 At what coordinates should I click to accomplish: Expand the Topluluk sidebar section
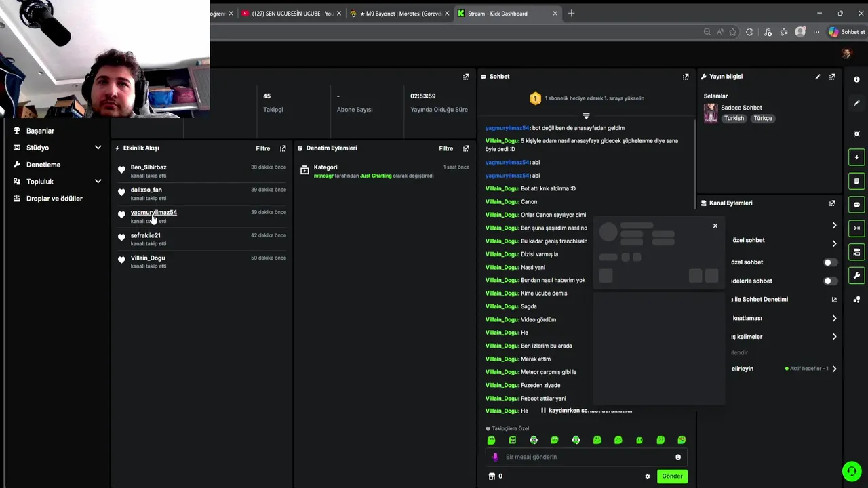(57, 182)
